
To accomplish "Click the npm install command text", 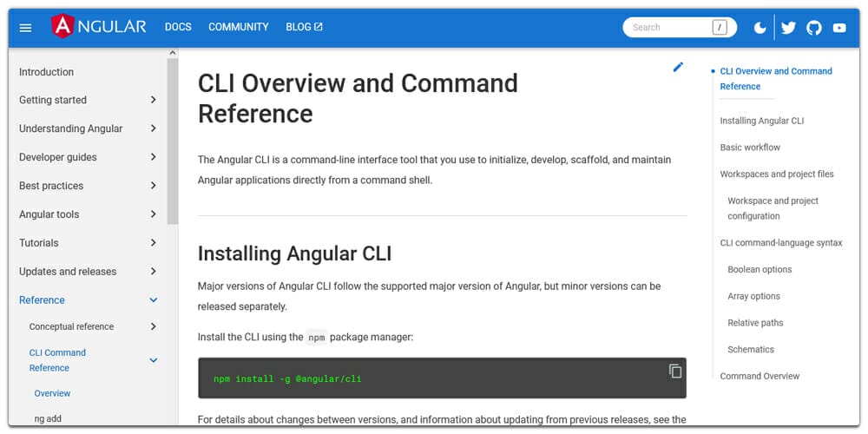I will coord(287,379).
